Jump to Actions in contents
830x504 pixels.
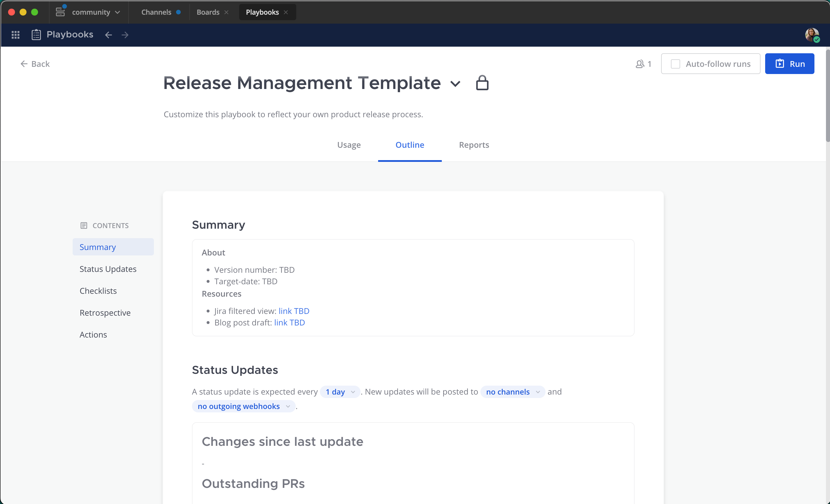[x=93, y=334]
